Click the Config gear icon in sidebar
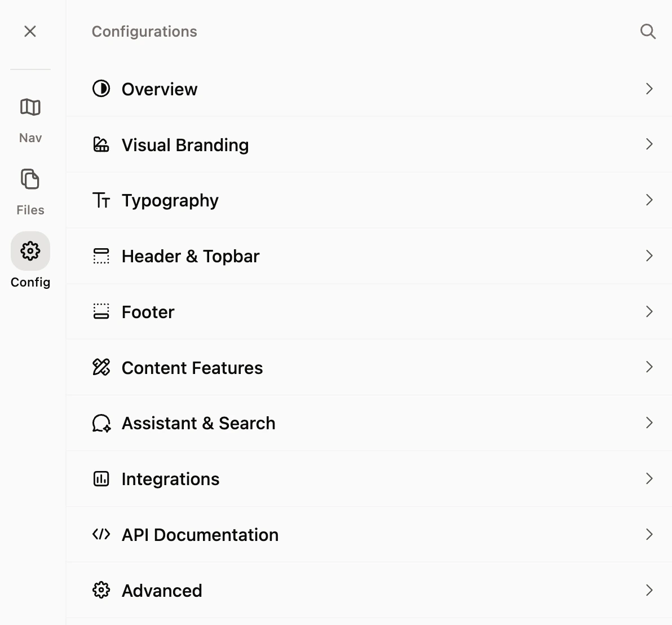 click(30, 251)
